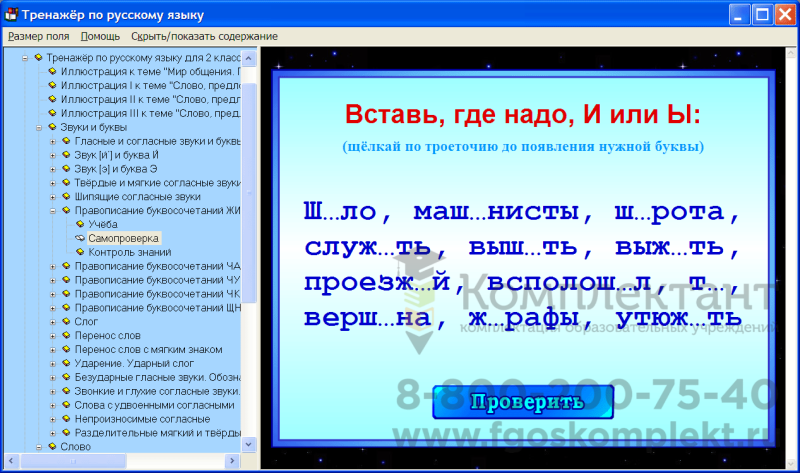The image size is (800, 473).
Task: Collapse the Слово branch expander
Action: (x=39, y=447)
